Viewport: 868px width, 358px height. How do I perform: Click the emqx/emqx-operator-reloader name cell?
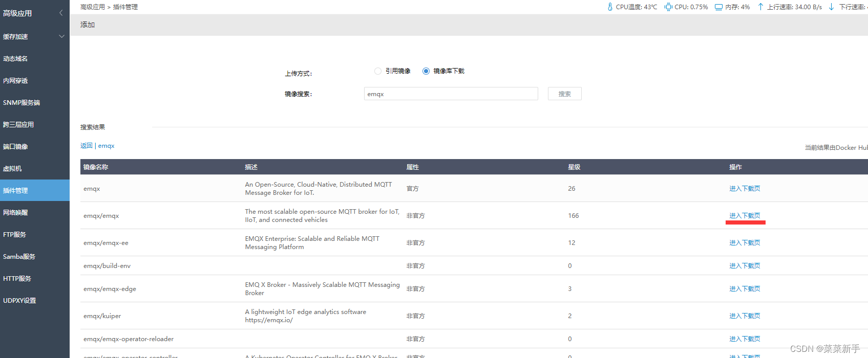[129, 339]
